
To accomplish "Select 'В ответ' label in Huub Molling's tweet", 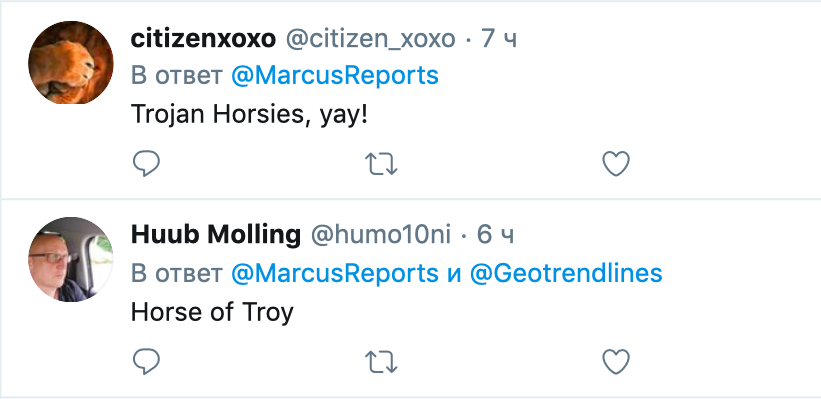I will [x=177, y=273].
